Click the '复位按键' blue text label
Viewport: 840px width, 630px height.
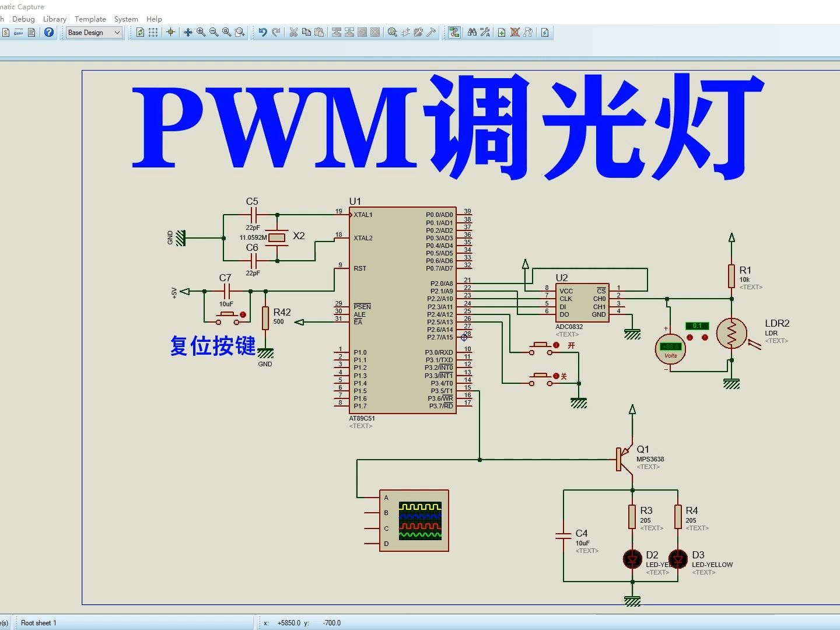(x=213, y=346)
